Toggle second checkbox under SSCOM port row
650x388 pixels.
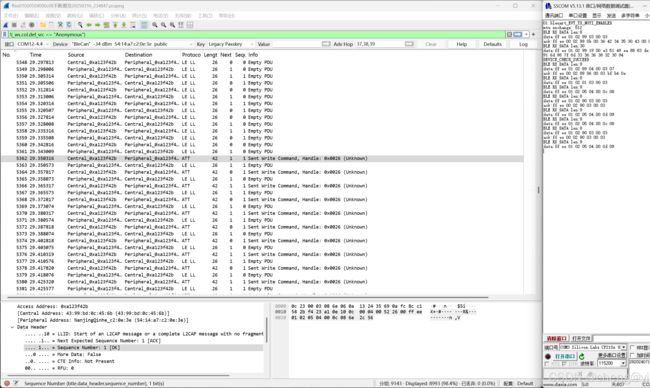pos(632,355)
